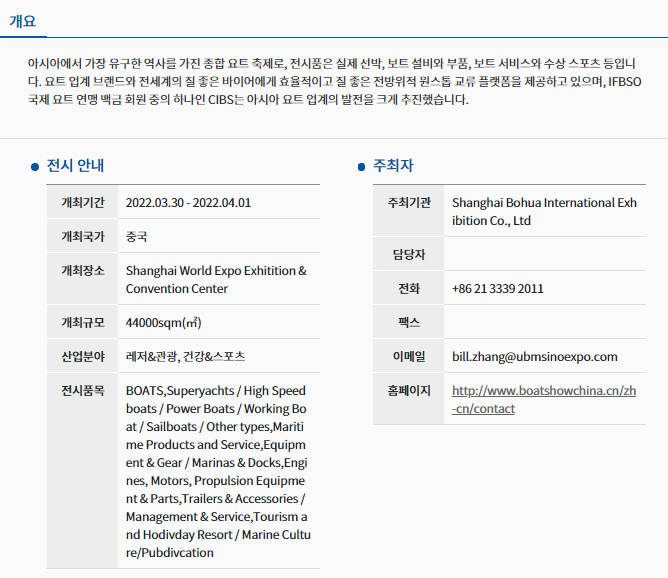Click the 개최규모 row label

[x=83, y=322]
